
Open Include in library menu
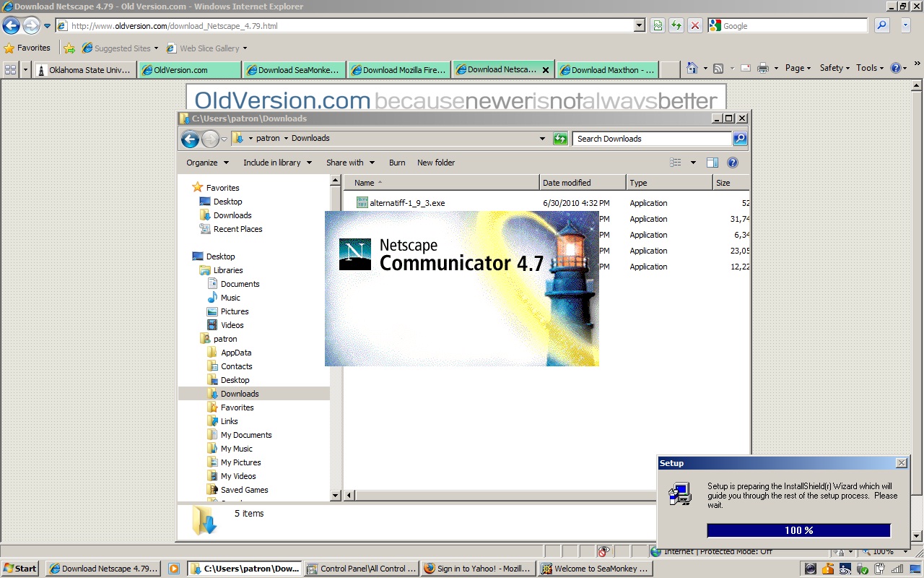tap(277, 163)
